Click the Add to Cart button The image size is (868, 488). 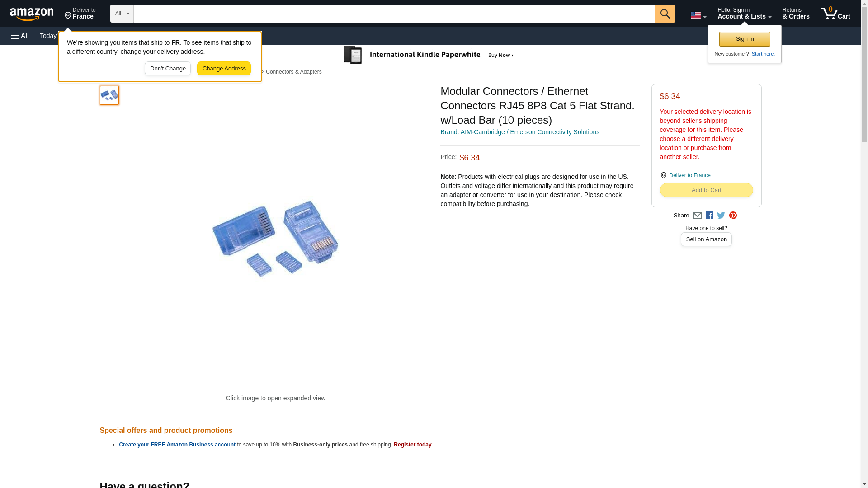click(x=706, y=190)
